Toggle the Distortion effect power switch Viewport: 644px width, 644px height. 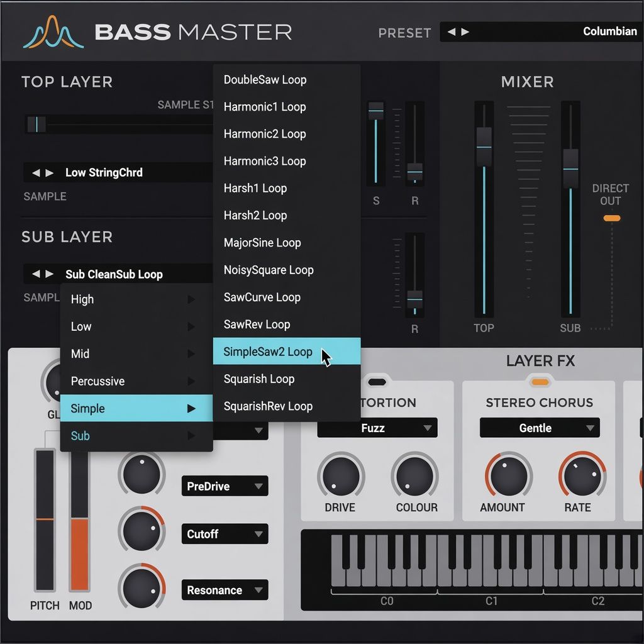pyautogui.click(x=377, y=382)
